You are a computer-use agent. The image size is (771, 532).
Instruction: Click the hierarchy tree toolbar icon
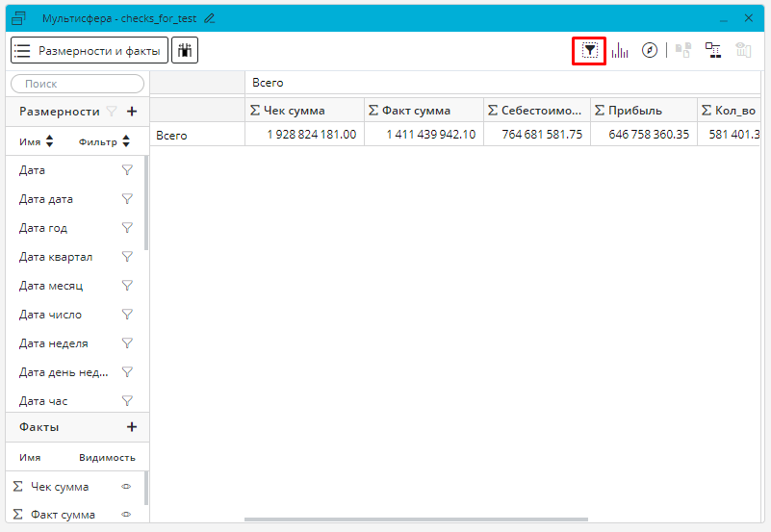coord(713,51)
